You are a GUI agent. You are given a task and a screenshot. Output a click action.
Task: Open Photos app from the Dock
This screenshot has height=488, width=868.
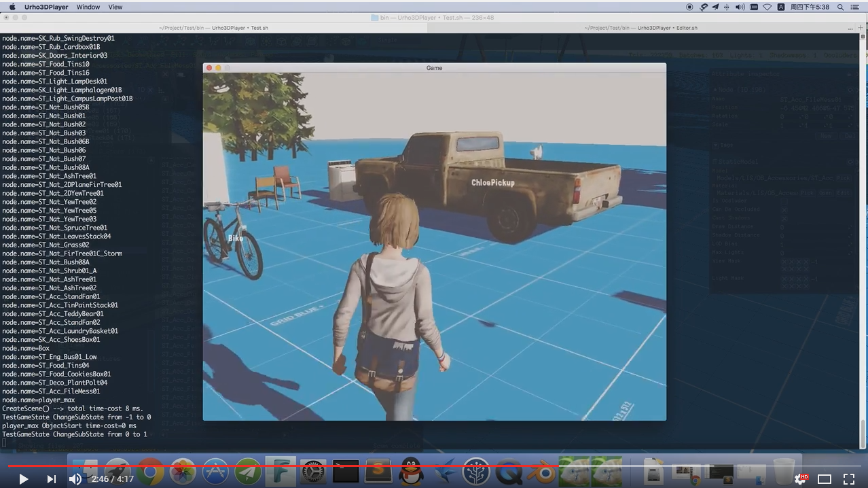(x=183, y=471)
